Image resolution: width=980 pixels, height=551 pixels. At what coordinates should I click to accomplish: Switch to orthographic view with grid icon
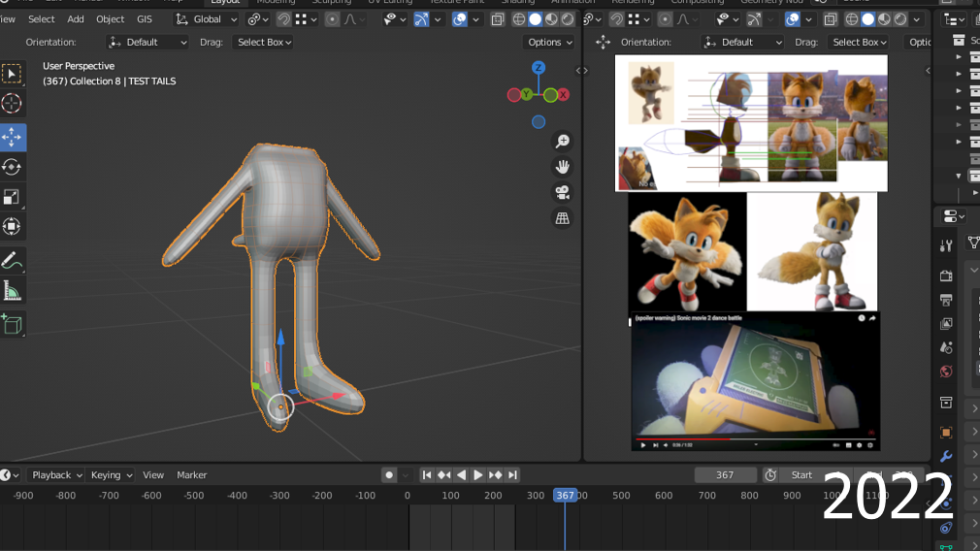pos(562,218)
